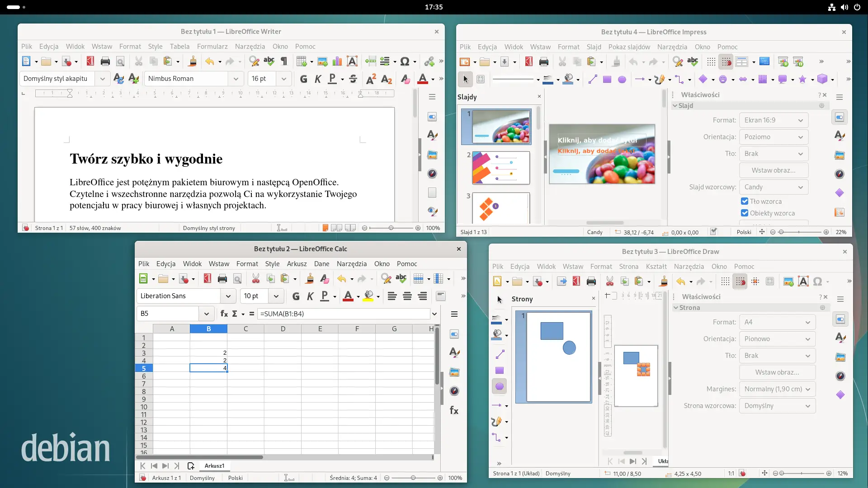Click Strikethrough icon in Writer toolbar

click(x=353, y=79)
